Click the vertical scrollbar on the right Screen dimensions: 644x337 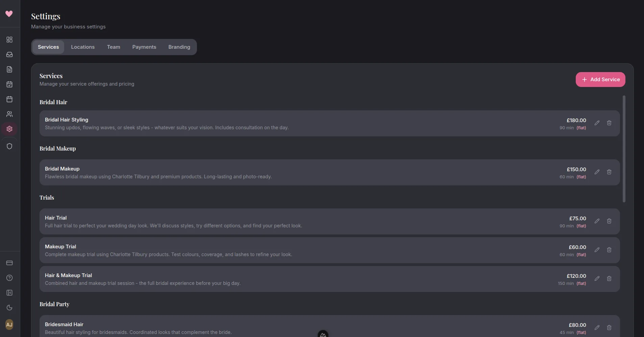[x=624, y=149]
